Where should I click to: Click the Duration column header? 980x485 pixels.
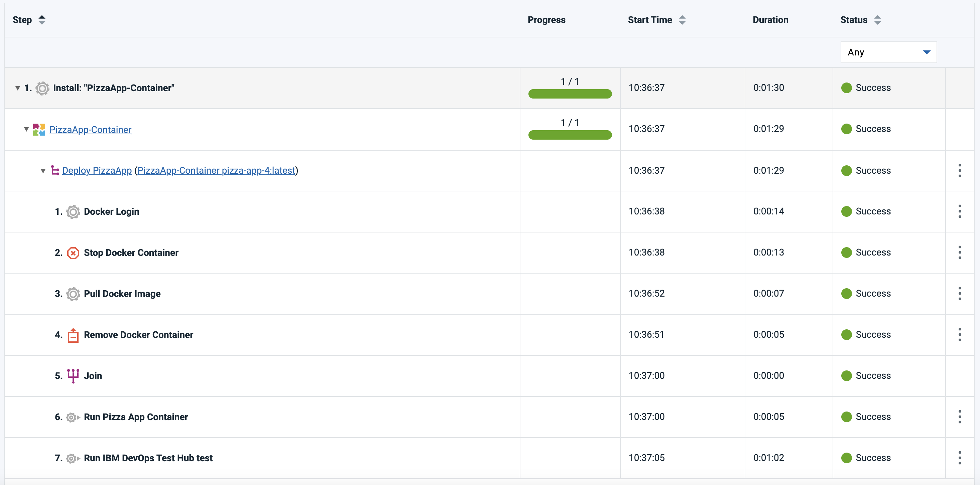(x=770, y=20)
